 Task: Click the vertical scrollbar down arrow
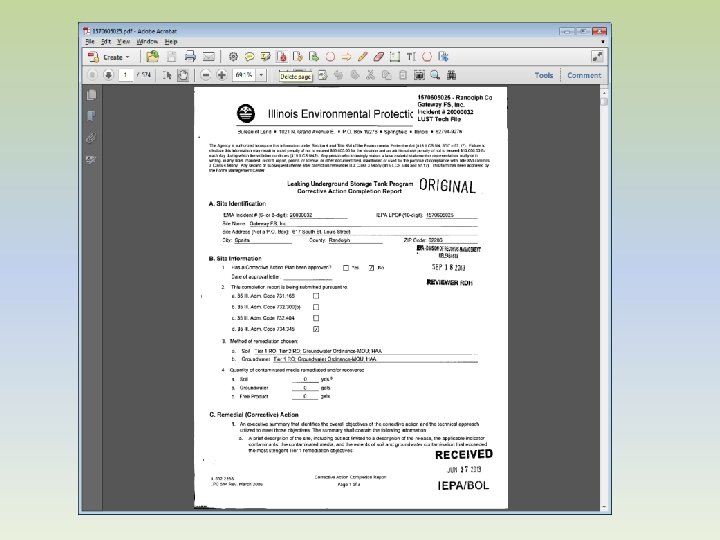point(604,507)
